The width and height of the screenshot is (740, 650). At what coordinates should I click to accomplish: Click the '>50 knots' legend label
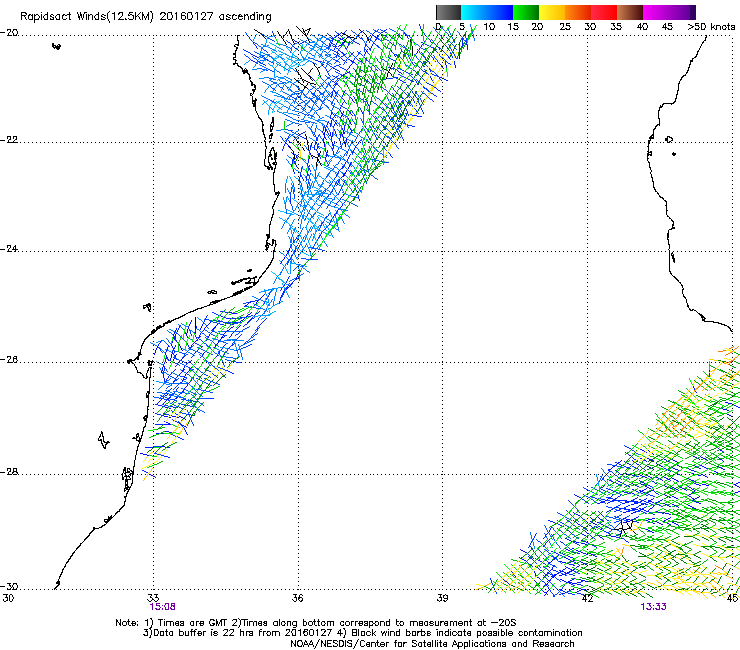click(711, 27)
